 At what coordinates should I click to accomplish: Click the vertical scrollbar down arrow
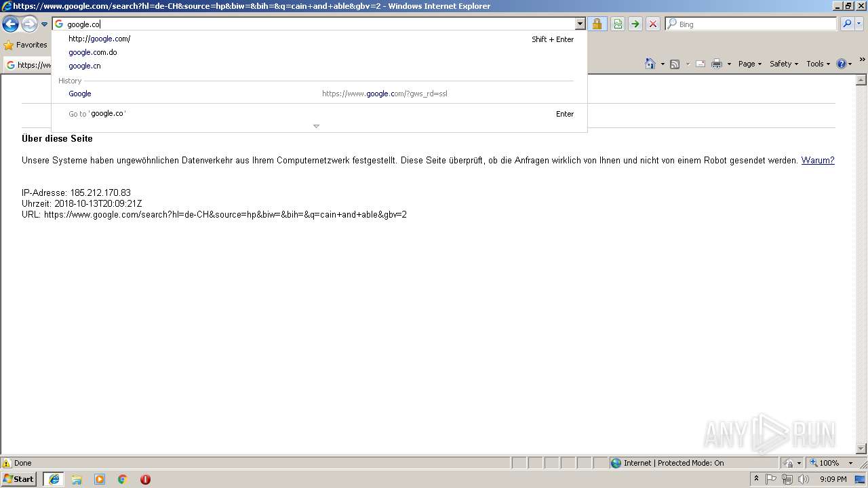point(862,449)
